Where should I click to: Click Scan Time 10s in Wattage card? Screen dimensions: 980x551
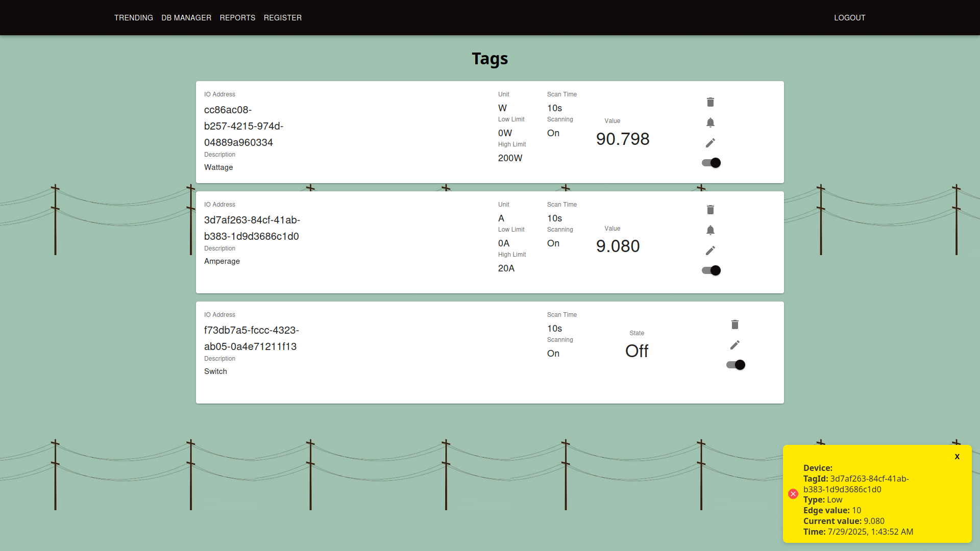pos(554,108)
